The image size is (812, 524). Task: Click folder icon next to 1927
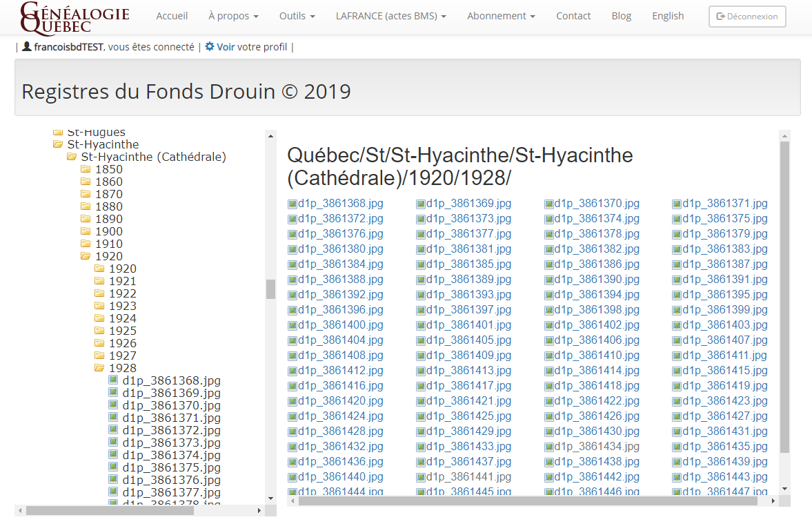pyautogui.click(x=100, y=356)
